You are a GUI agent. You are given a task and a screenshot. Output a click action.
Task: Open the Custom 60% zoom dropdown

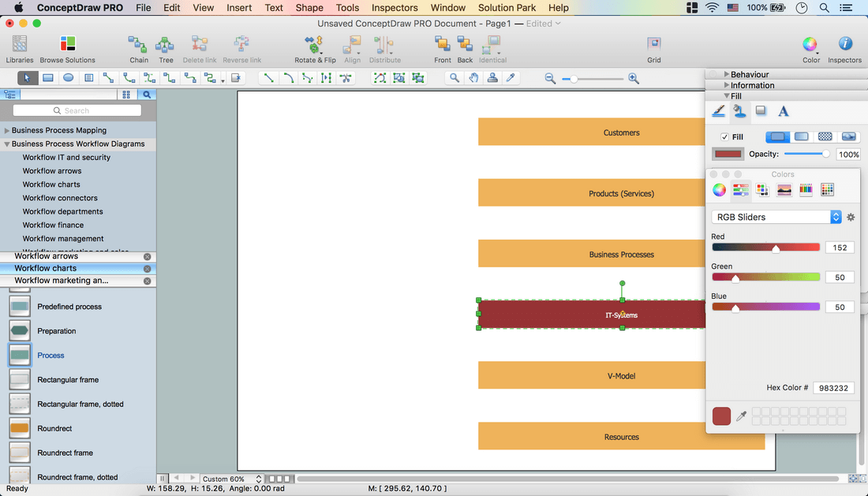pyautogui.click(x=232, y=479)
